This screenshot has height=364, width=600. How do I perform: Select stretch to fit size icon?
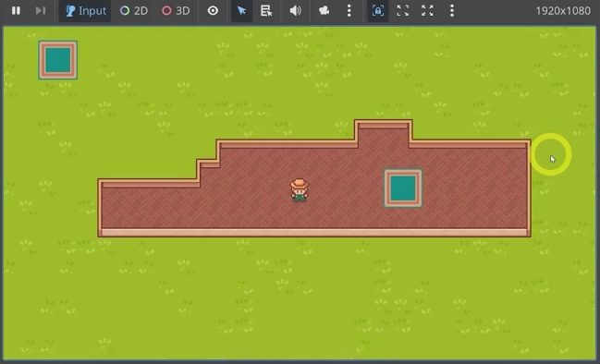coord(427,11)
